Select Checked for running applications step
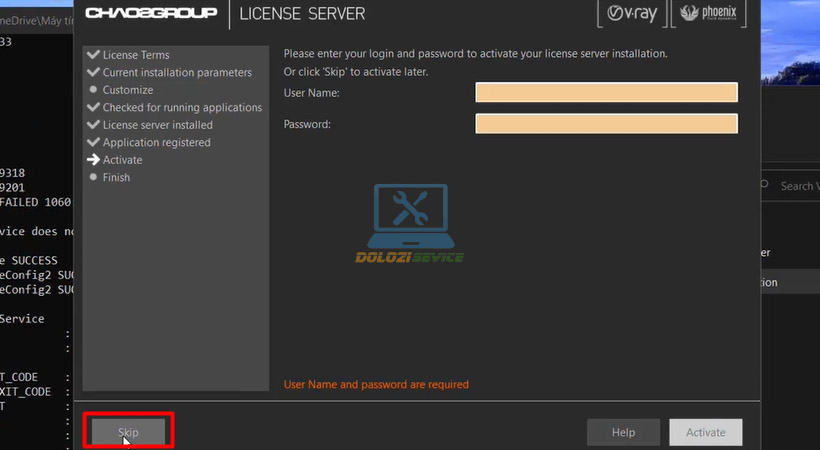Viewport: 820px width, 450px height. point(182,108)
